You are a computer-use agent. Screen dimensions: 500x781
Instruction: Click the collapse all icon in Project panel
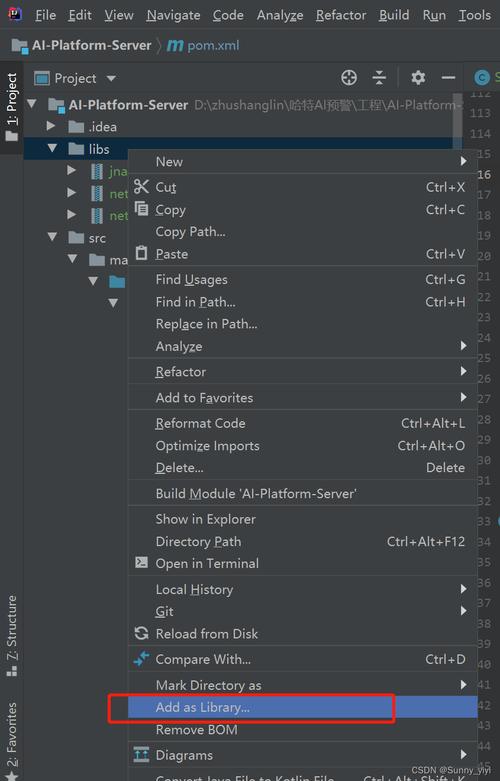(379, 78)
